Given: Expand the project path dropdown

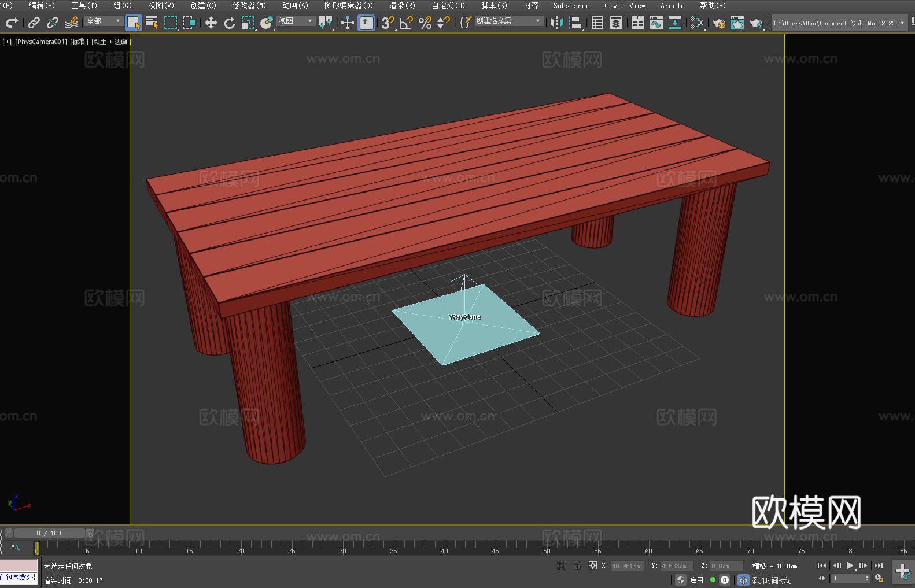Looking at the screenshot, I should pyautogui.click(x=902, y=23).
